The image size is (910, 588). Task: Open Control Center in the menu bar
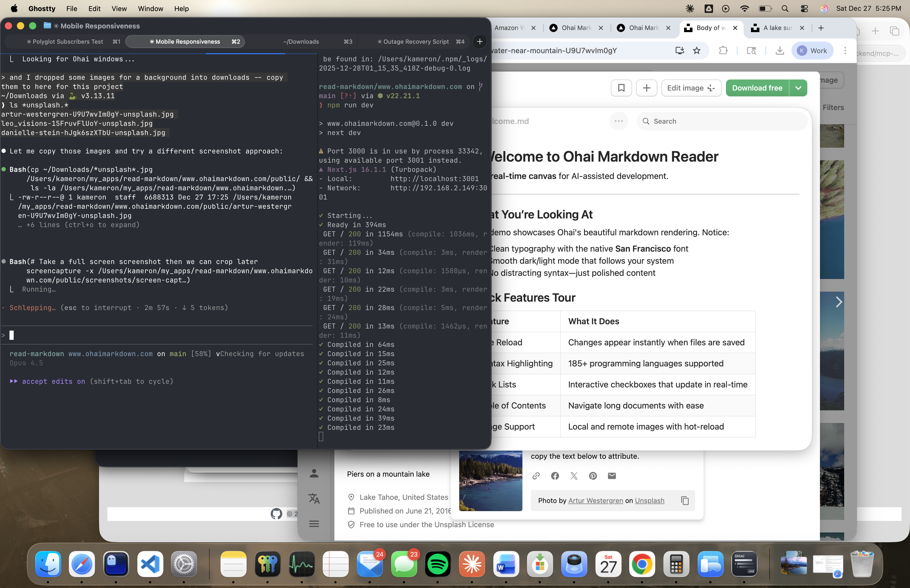[804, 8]
